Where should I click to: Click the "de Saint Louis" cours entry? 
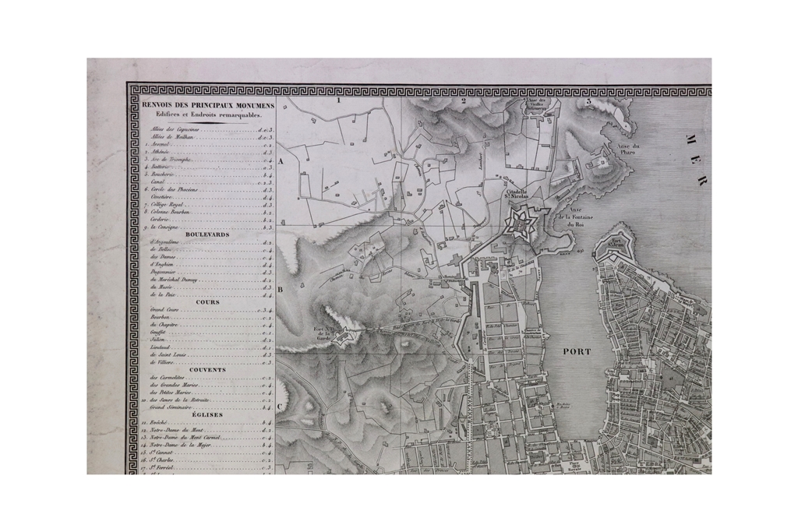pyautogui.click(x=212, y=355)
